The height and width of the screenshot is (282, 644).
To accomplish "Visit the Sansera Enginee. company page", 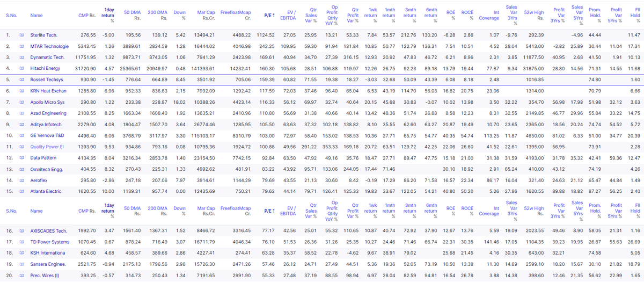I will 49,264.
